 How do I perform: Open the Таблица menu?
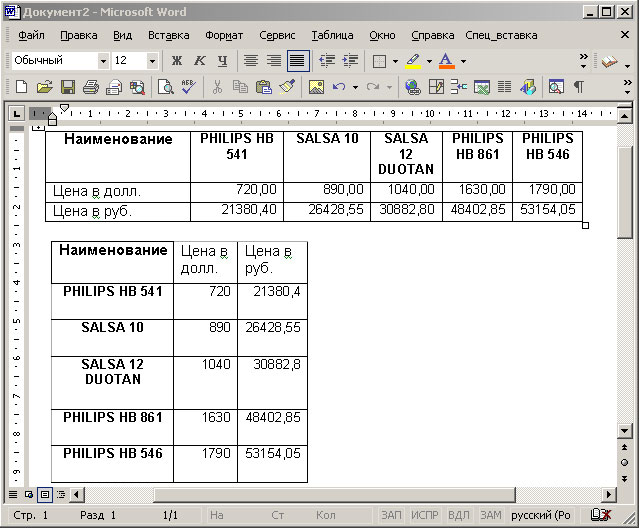[x=332, y=35]
